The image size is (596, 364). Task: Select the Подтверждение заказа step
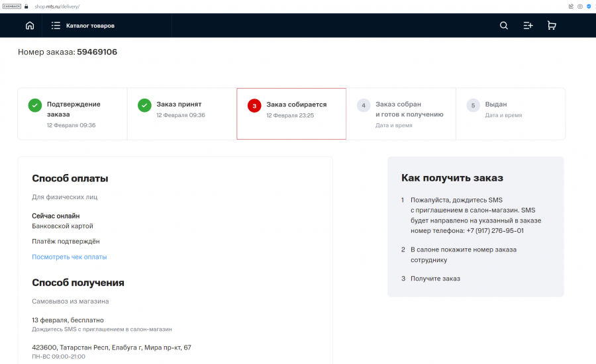(x=73, y=114)
